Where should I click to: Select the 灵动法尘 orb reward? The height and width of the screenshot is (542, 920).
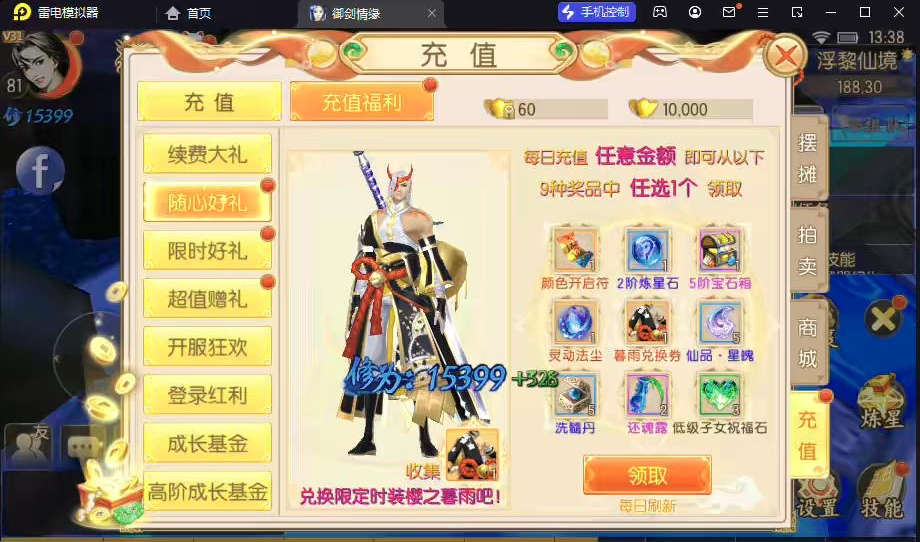click(575, 323)
